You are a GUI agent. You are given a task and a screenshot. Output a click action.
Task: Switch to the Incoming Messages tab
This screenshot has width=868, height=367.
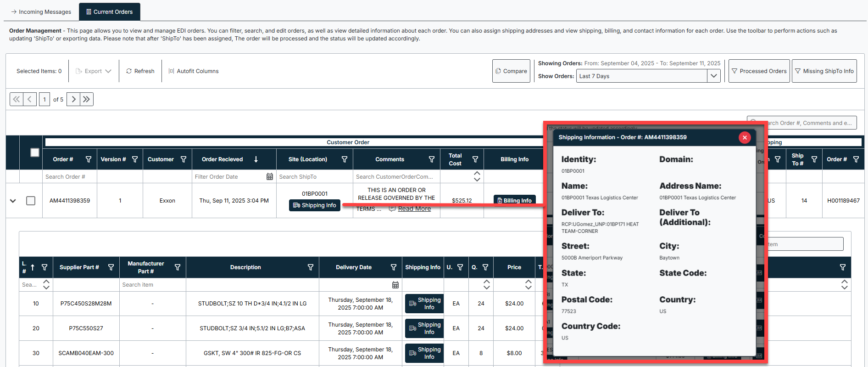pyautogui.click(x=41, y=12)
